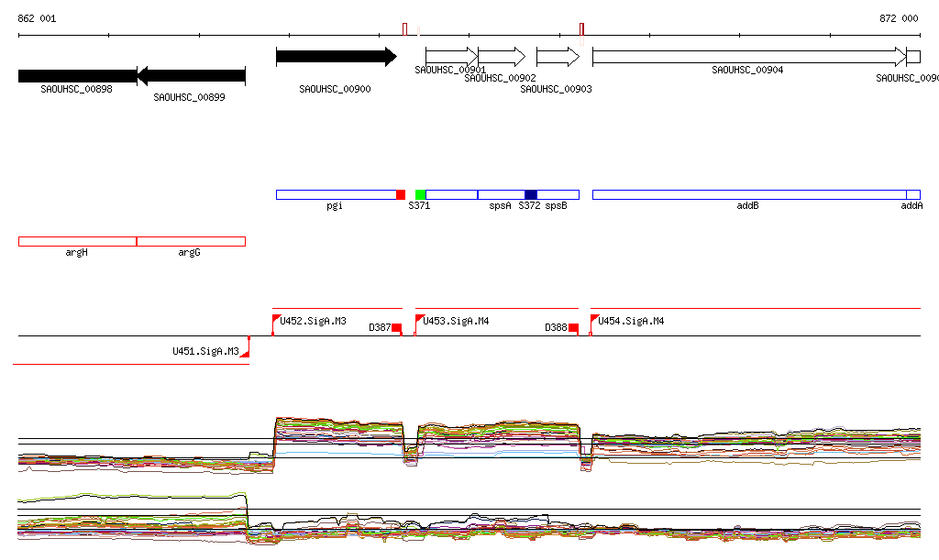The width and height of the screenshot is (939, 560).
Task: Select the SAOUHSC_00899 black gene arrow
Action: pyautogui.click(x=191, y=76)
